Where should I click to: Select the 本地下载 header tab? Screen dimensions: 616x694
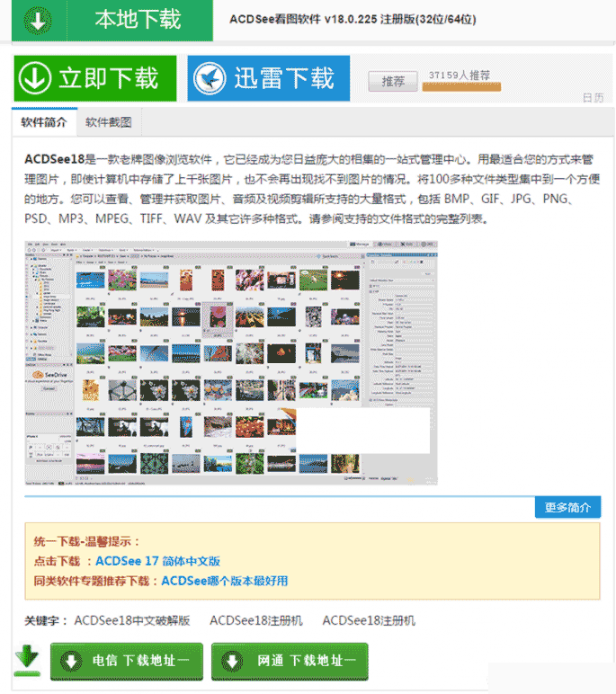[138, 20]
